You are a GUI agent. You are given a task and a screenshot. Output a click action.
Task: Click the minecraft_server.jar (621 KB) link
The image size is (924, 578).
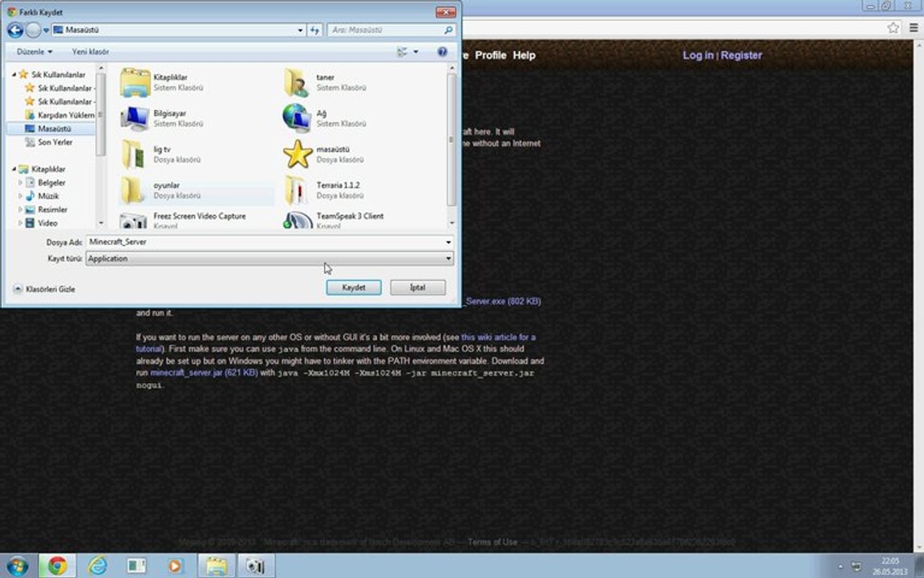coord(204,372)
